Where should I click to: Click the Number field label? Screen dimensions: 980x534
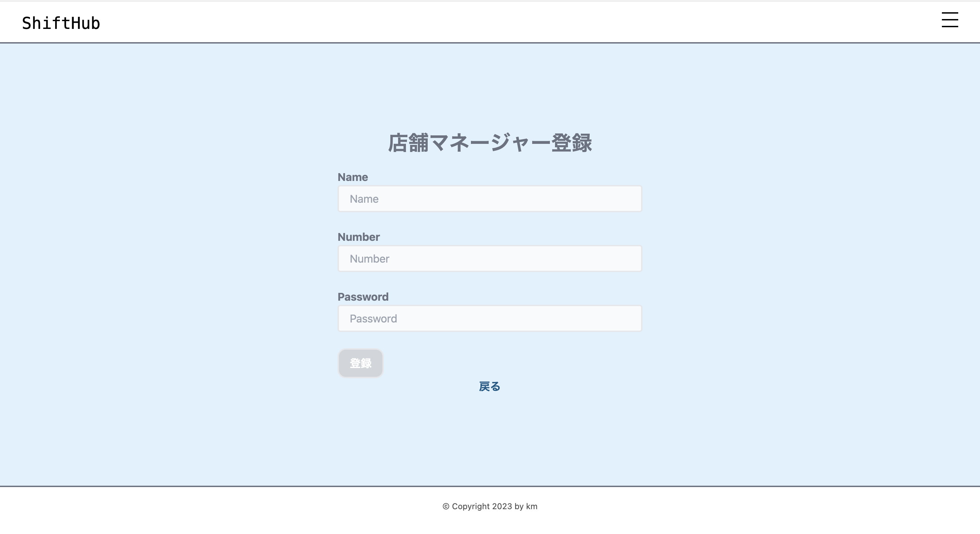(358, 237)
